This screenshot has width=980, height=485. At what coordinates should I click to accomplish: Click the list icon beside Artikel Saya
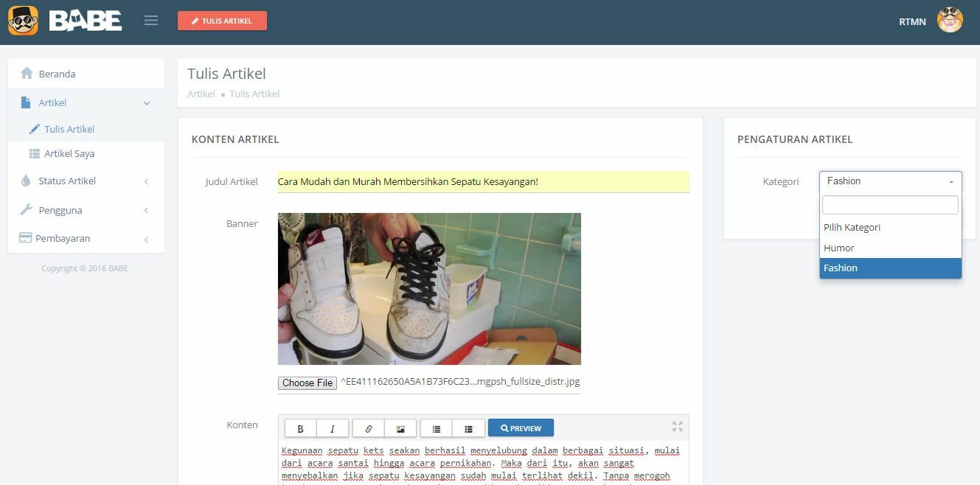coord(35,154)
